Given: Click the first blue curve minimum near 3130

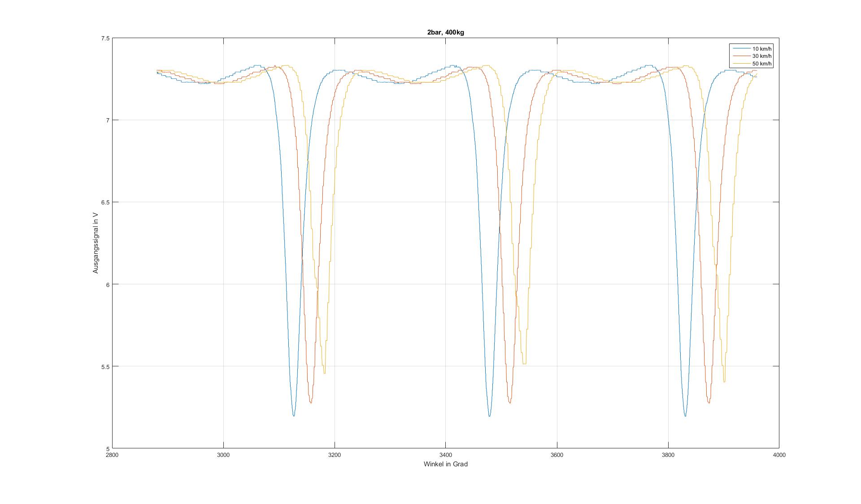Looking at the screenshot, I should click(x=294, y=416).
